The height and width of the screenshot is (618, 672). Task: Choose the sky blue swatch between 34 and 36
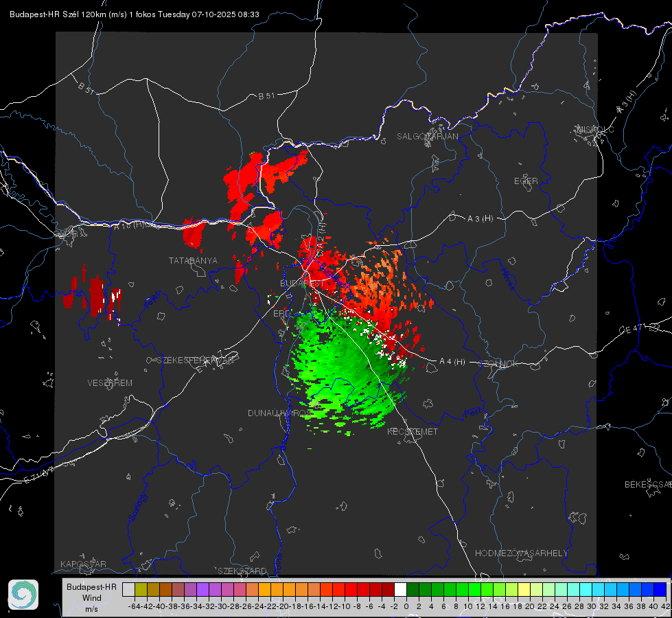623,589
